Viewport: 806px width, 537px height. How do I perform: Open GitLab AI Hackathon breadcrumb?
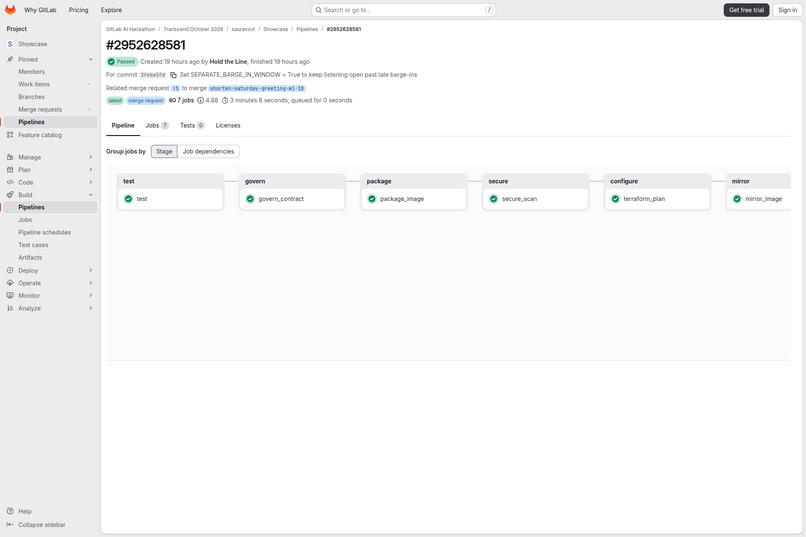(130, 29)
